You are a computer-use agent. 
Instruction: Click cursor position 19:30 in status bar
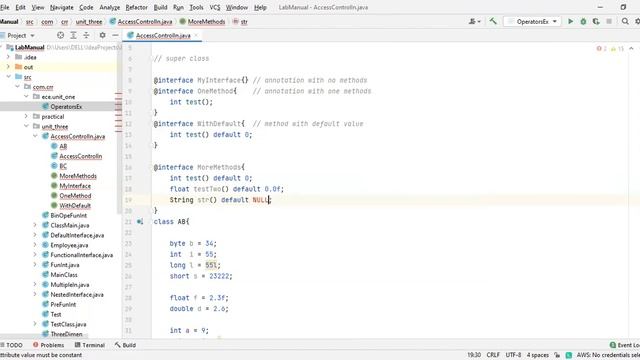474,355
